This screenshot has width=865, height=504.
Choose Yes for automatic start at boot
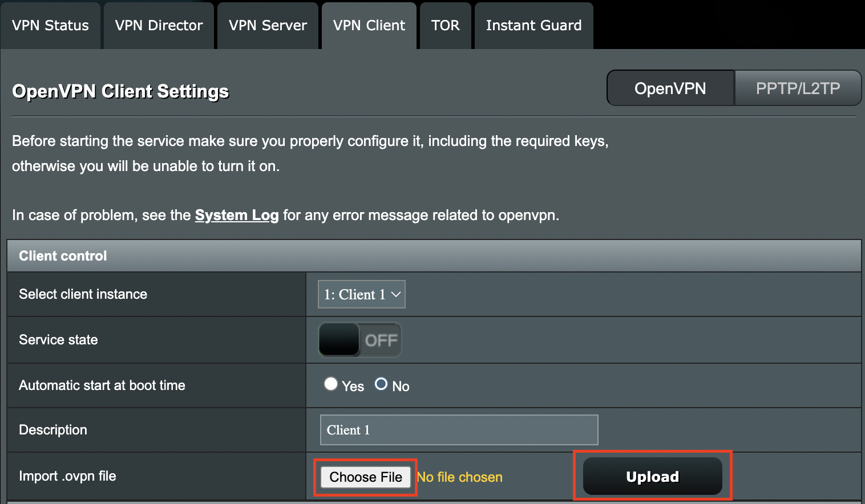tap(331, 384)
